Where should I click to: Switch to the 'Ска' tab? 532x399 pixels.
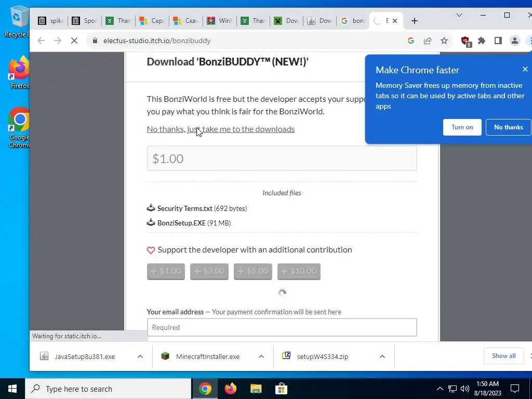[185, 21]
